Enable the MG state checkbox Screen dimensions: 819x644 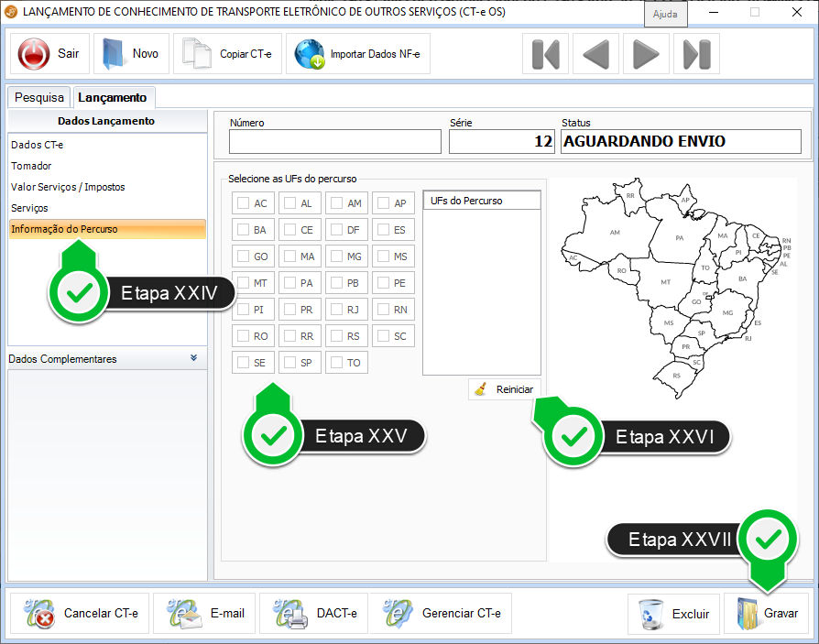click(x=336, y=257)
